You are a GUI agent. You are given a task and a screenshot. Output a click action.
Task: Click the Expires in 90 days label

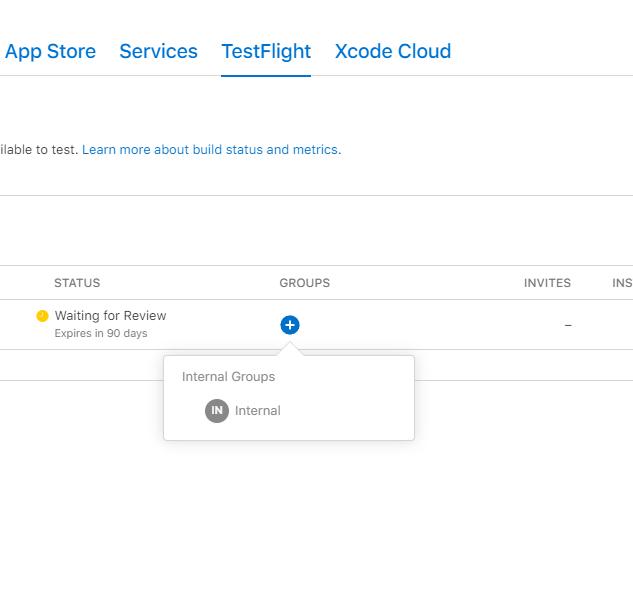(x=100, y=333)
